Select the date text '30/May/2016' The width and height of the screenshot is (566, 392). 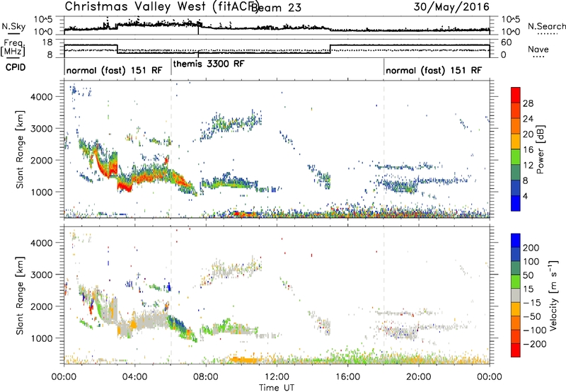451,6
